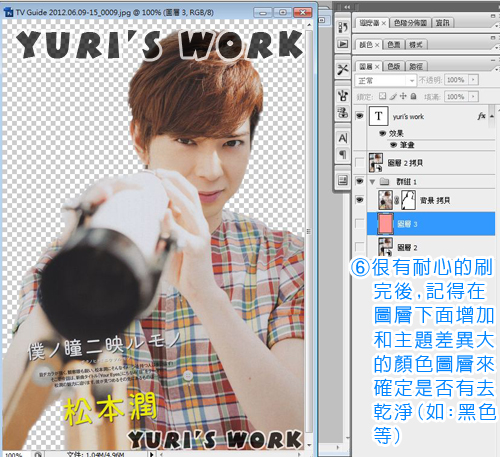Viewport: 500px width, 457px height.
Task: Open the History panel dock icon
Action: tap(343, 27)
